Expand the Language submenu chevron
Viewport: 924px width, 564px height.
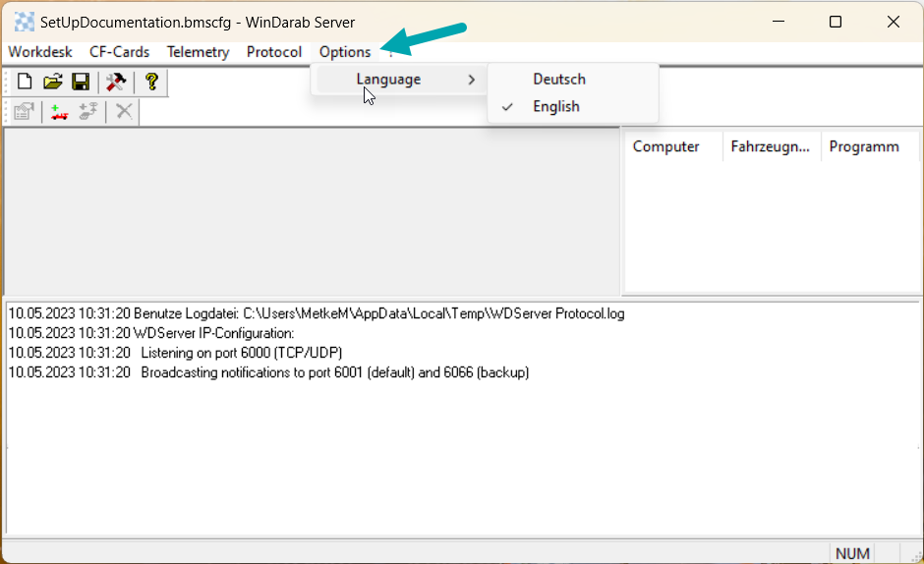pyautogui.click(x=472, y=79)
